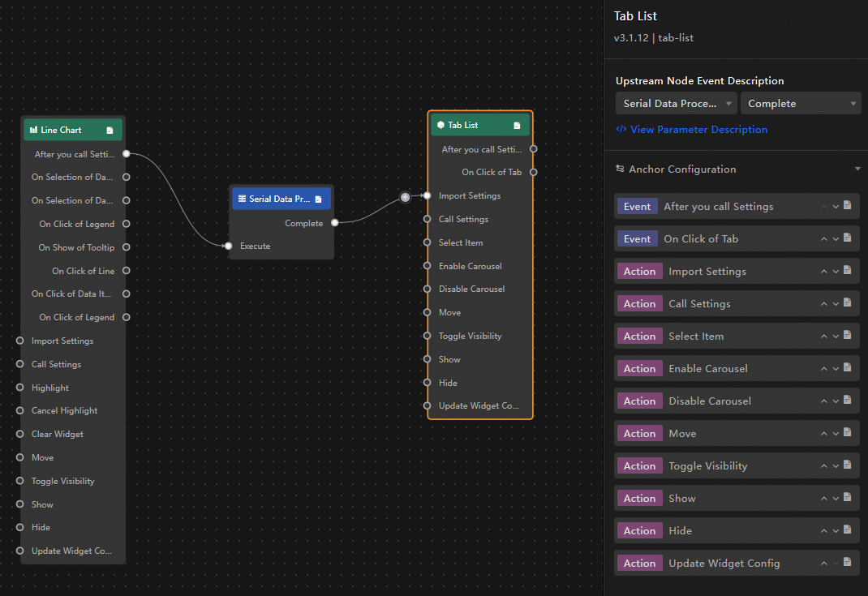
Task: Click the table icon on Serial Data node
Action: click(242, 199)
